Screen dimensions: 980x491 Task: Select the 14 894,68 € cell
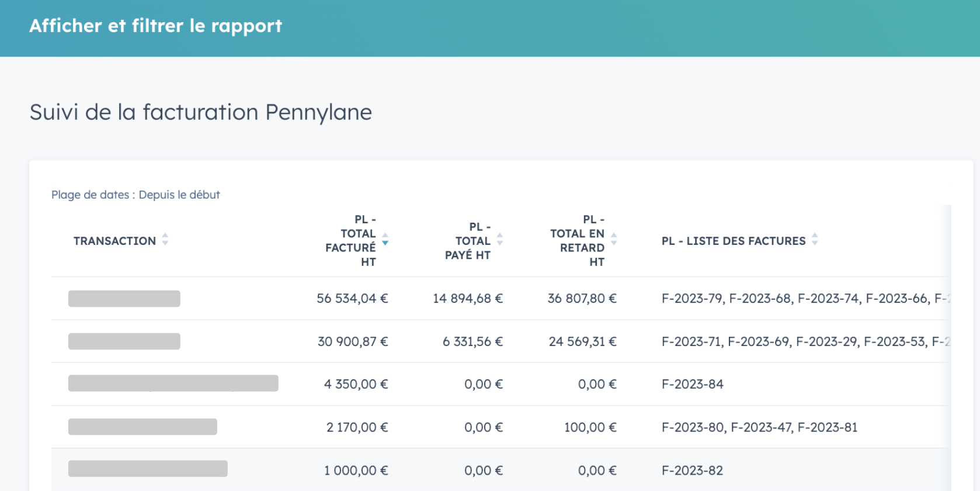468,299
